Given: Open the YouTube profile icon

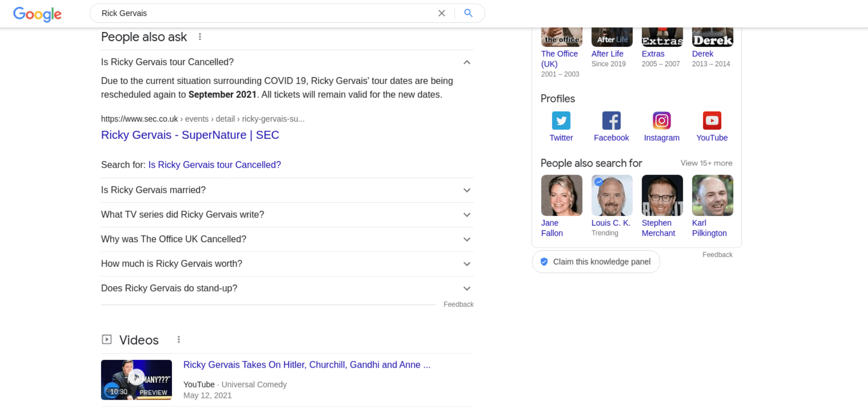Looking at the screenshot, I should click(x=712, y=121).
